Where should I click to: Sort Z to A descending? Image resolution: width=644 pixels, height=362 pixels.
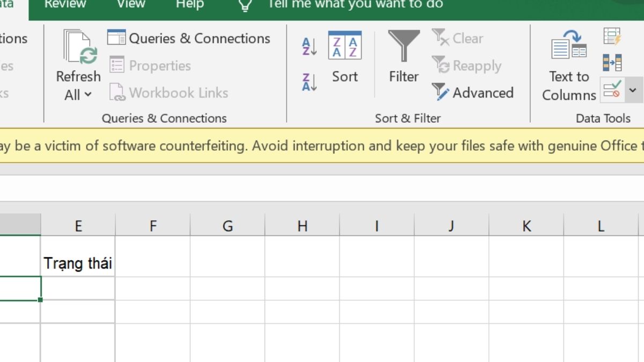pyautogui.click(x=309, y=82)
